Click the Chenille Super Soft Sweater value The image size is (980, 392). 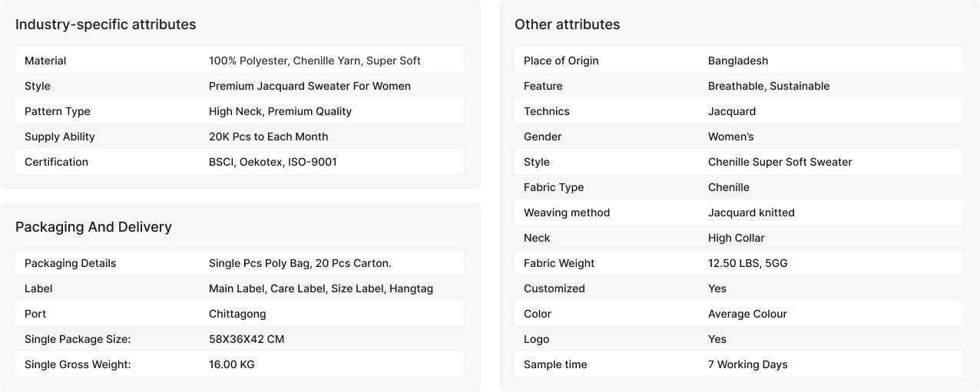780,162
